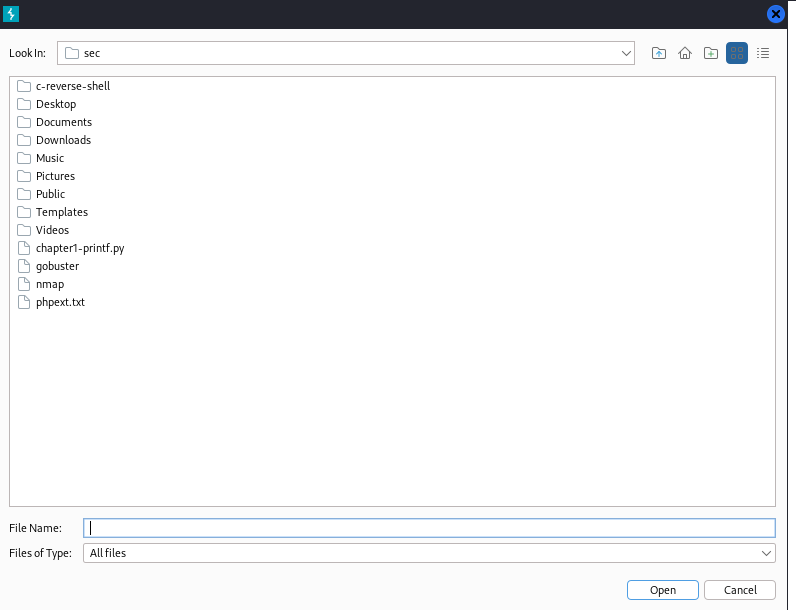The height and width of the screenshot is (610, 796).
Task: Select the Downloads folder icon
Action: pos(25,140)
